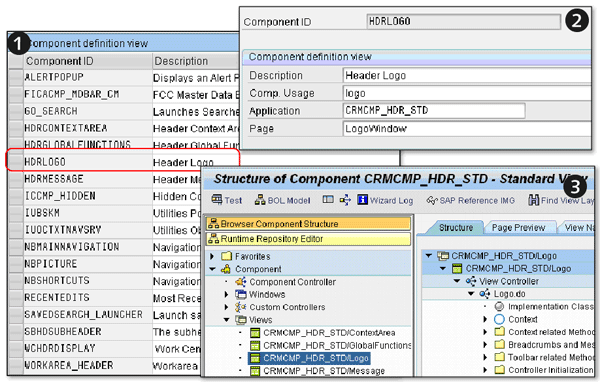Viewport: 600px width, 382px height.
Task: Switch to the Structure tab
Action: [456, 228]
